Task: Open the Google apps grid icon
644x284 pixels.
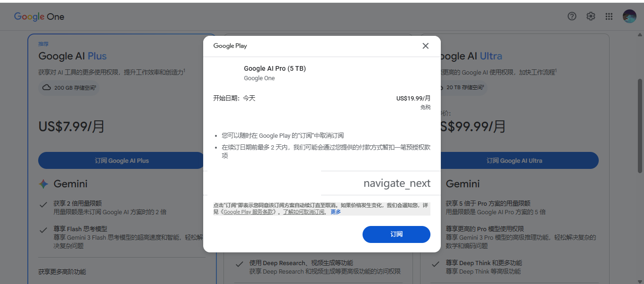Action: [609, 17]
